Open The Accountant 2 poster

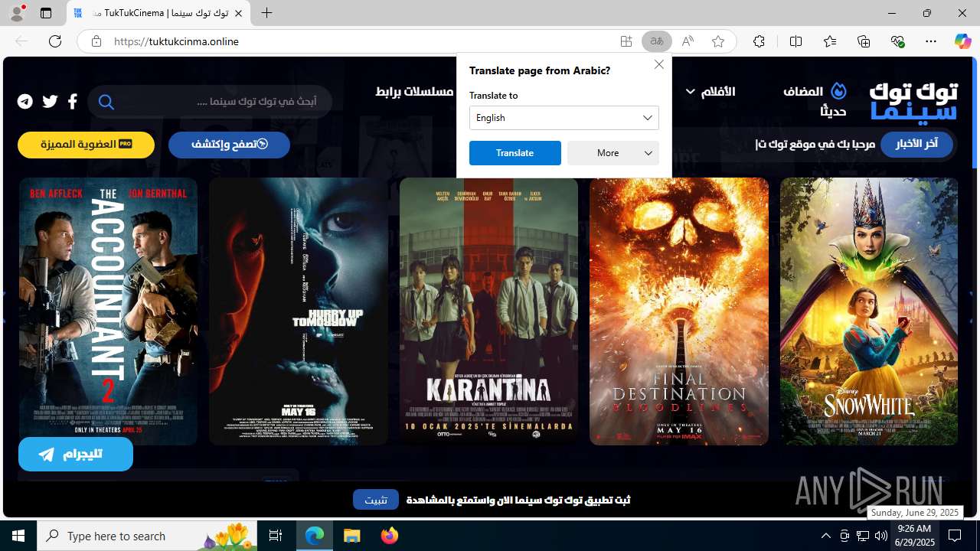click(108, 311)
